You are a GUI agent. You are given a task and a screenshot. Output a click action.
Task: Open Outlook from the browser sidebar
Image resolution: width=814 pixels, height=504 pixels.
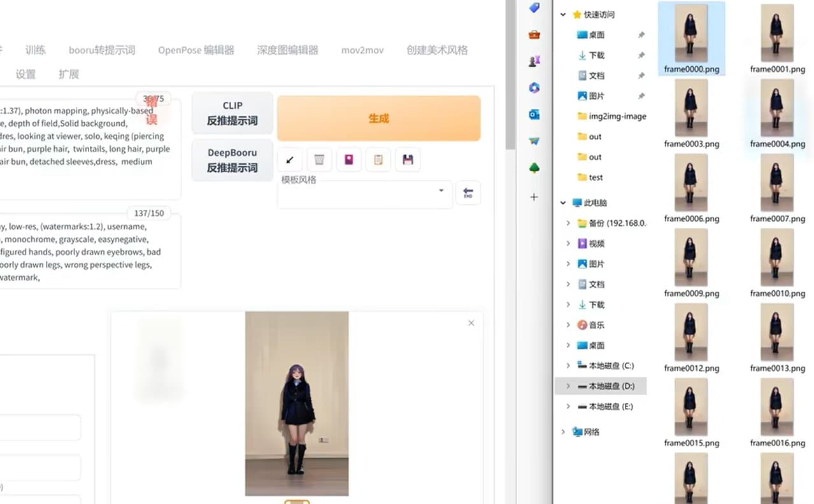point(534,117)
